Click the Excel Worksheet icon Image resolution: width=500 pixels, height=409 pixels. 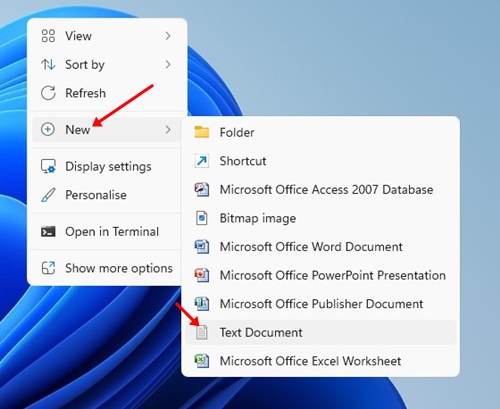[202, 361]
